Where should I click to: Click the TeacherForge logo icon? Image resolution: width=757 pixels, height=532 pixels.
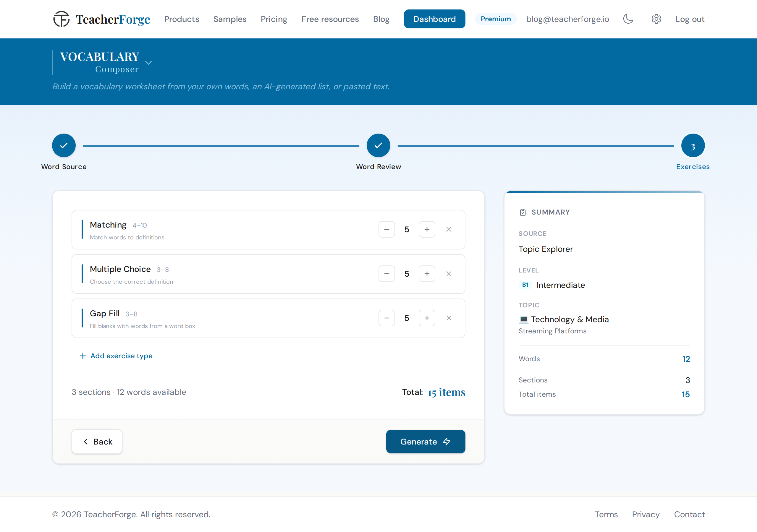61,19
